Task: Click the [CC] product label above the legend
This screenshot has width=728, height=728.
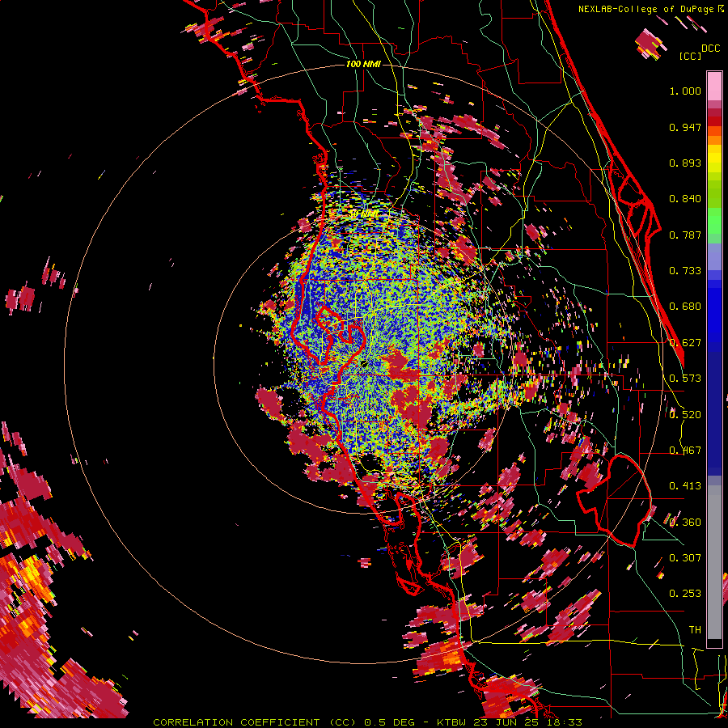Action: pos(690,56)
